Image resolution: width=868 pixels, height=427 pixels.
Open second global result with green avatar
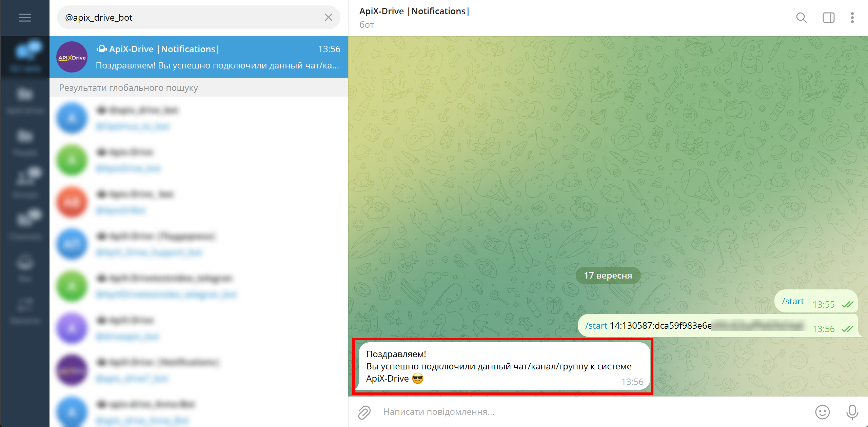[199, 160]
